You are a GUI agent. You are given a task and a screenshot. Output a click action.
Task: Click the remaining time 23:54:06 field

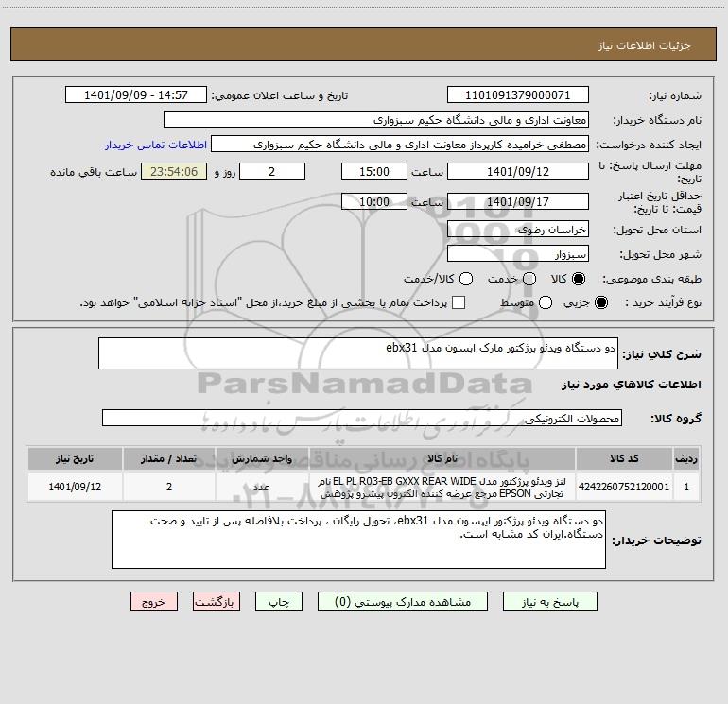[174, 171]
